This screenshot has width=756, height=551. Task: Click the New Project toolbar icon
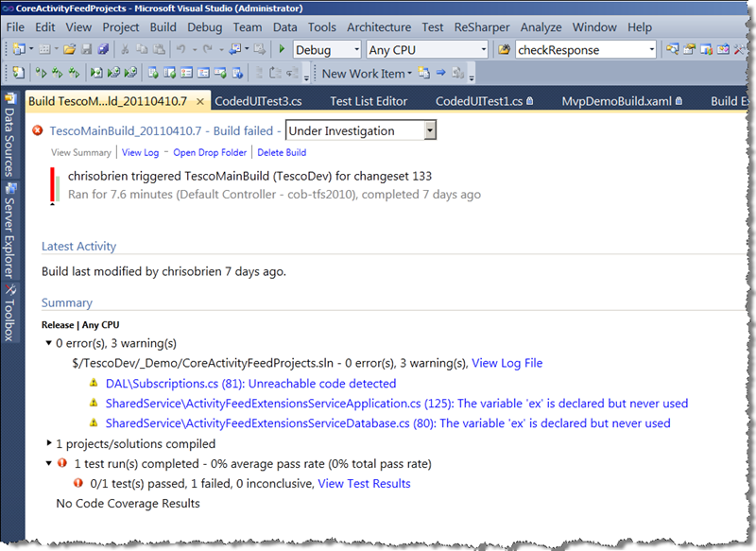[19, 49]
